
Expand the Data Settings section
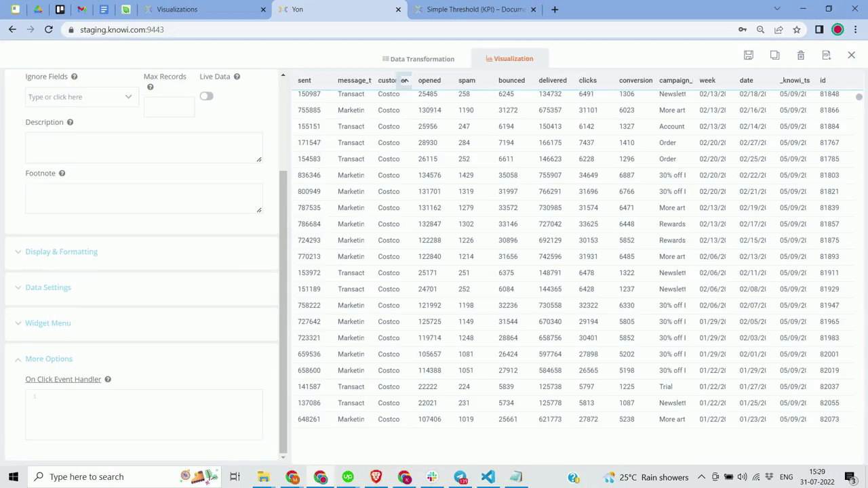[x=47, y=287]
